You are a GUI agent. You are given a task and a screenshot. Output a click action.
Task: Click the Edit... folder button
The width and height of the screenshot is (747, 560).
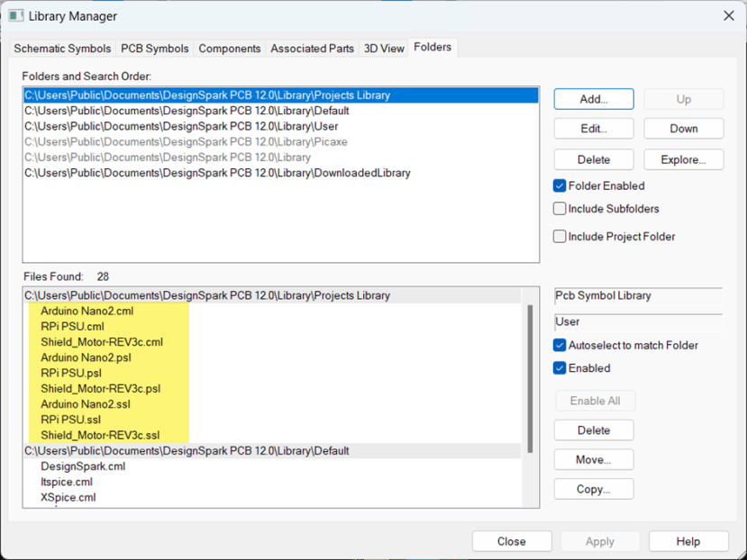point(594,129)
